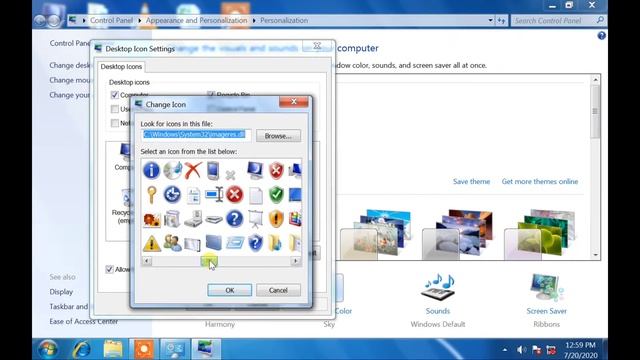Pick the red shield with X icon
640x360 pixels.
pyautogui.click(x=276, y=171)
